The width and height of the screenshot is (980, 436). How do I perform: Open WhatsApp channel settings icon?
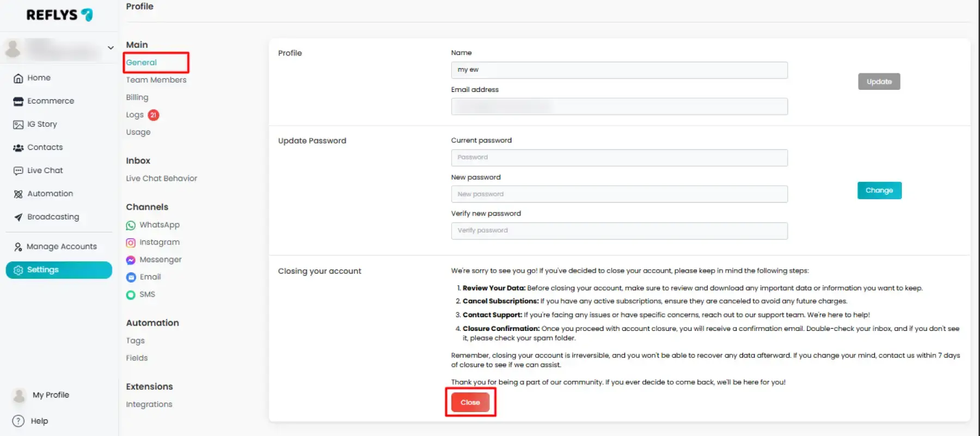point(131,225)
